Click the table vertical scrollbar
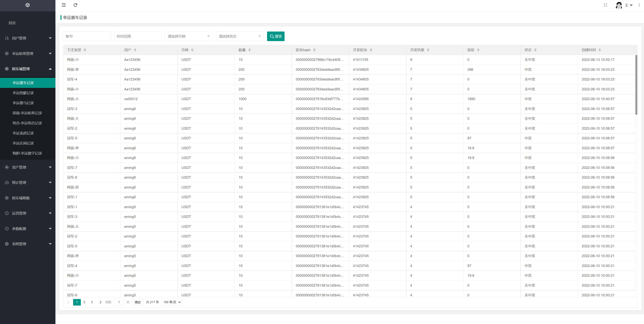This screenshot has width=644, height=324. pyautogui.click(x=636, y=85)
